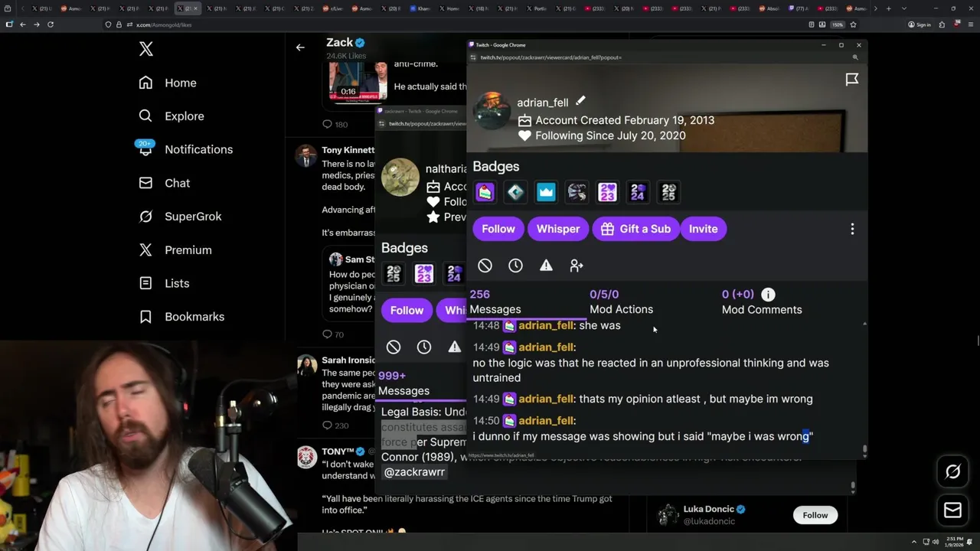Click the X logo in the sidebar

(146, 50)
